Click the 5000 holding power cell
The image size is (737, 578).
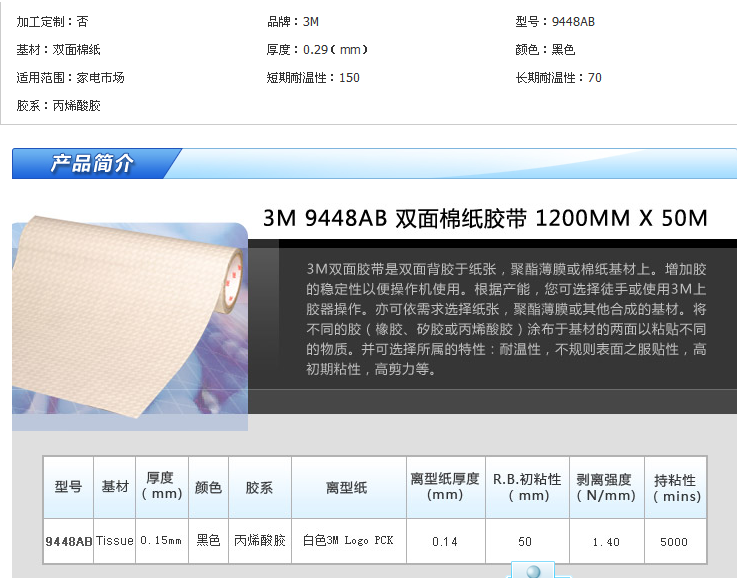pyautogui.click(x=675, y=541)
